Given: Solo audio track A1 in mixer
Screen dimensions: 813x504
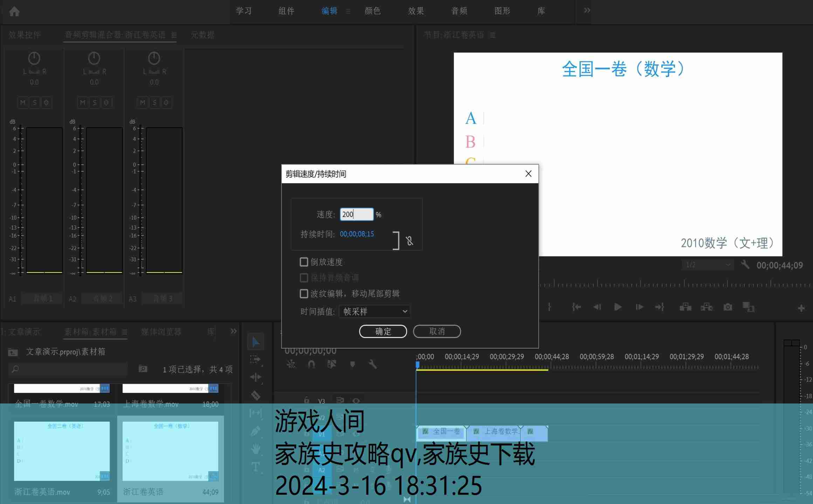Looking at the screenshot, I should (x=34, y=103).
